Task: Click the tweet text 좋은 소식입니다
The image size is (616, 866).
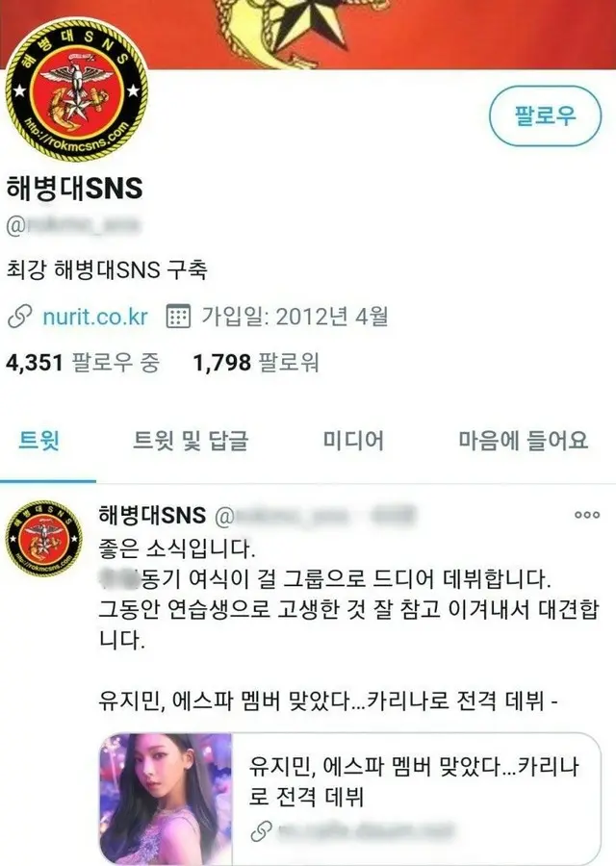Action: (177, 548)
